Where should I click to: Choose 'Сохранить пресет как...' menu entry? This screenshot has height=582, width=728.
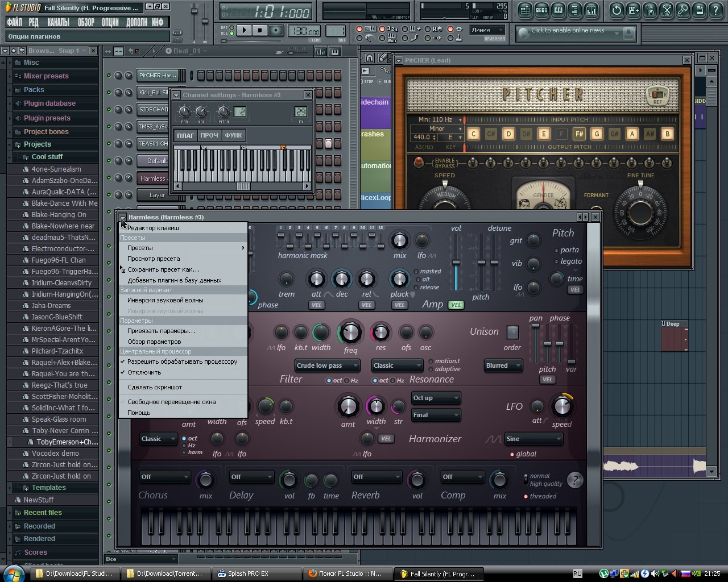pyautogui.click(x=163, y=269)
